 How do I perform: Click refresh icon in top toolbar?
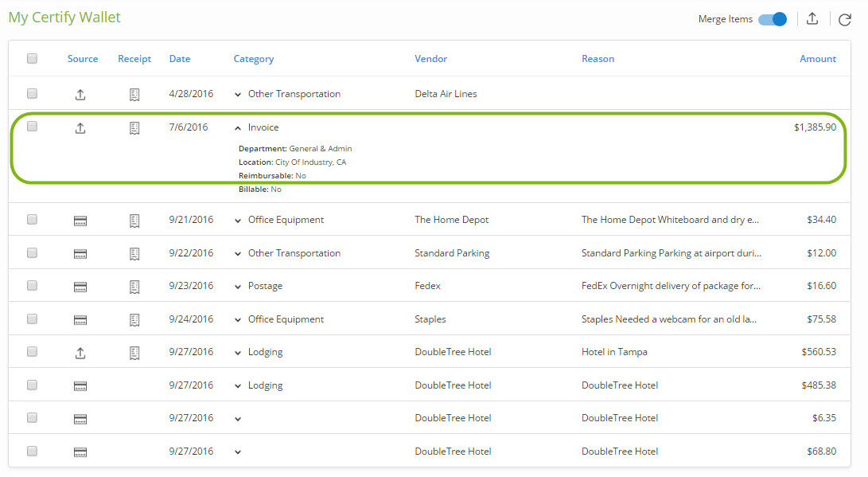point(844,20)
